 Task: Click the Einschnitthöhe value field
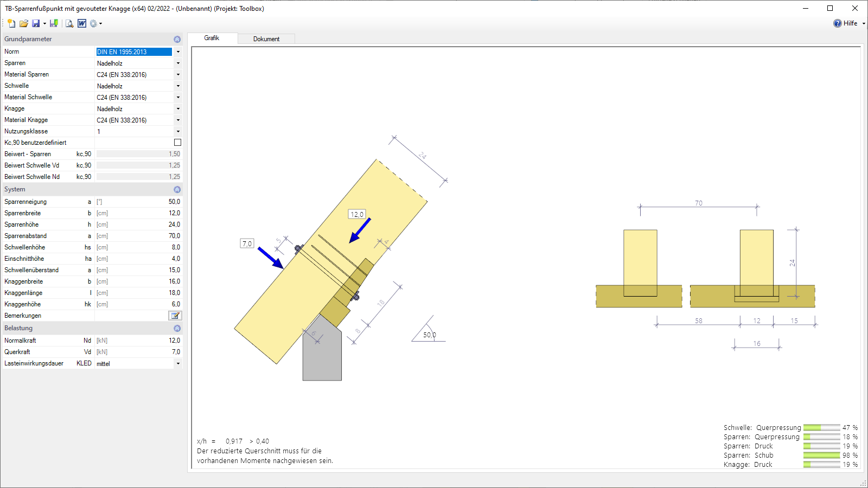coord(138,259)
